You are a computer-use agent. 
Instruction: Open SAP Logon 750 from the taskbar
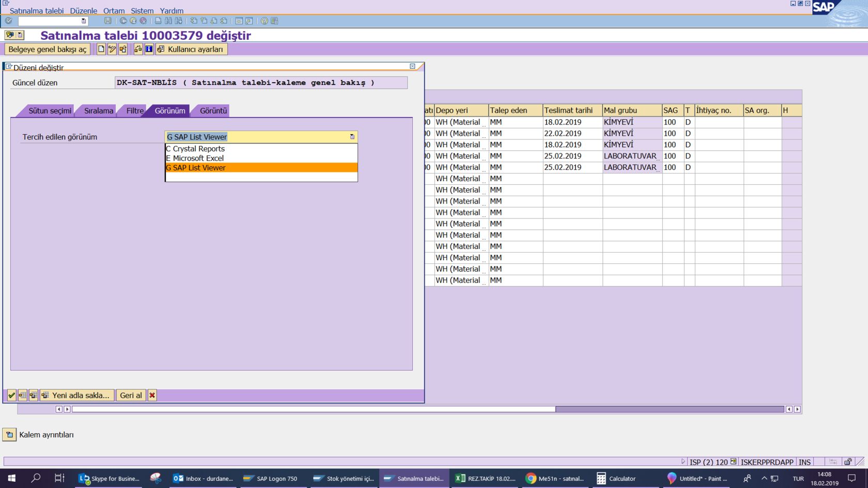click(x=271, y=478)
